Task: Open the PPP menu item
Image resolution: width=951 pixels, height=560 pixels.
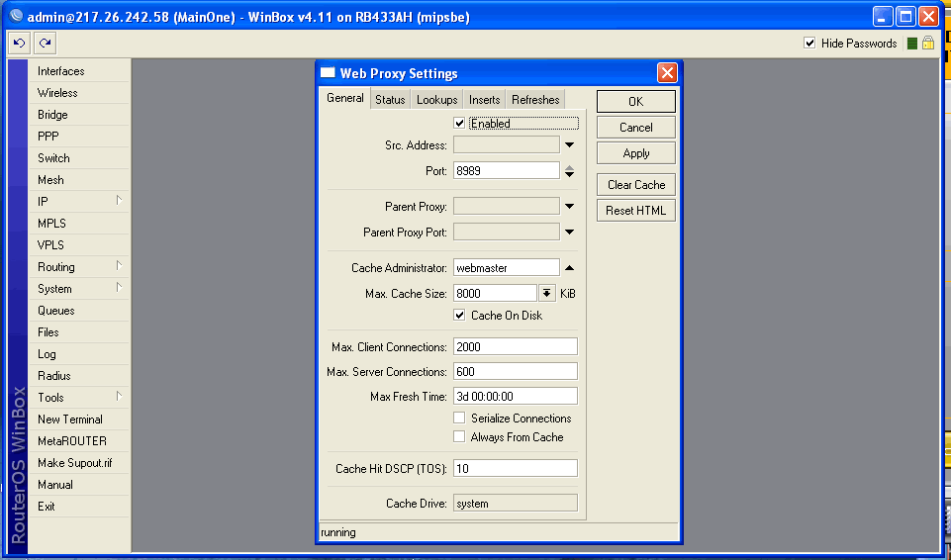Action: click(79, 137)
